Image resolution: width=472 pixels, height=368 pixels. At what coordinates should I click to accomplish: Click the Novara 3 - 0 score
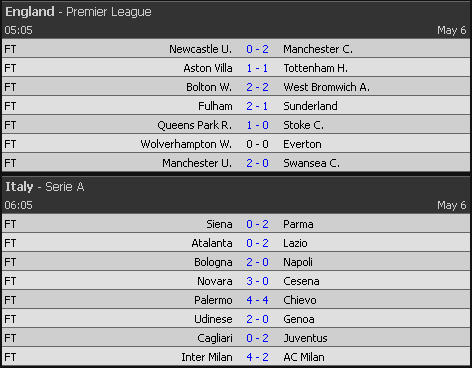[257, 281]
